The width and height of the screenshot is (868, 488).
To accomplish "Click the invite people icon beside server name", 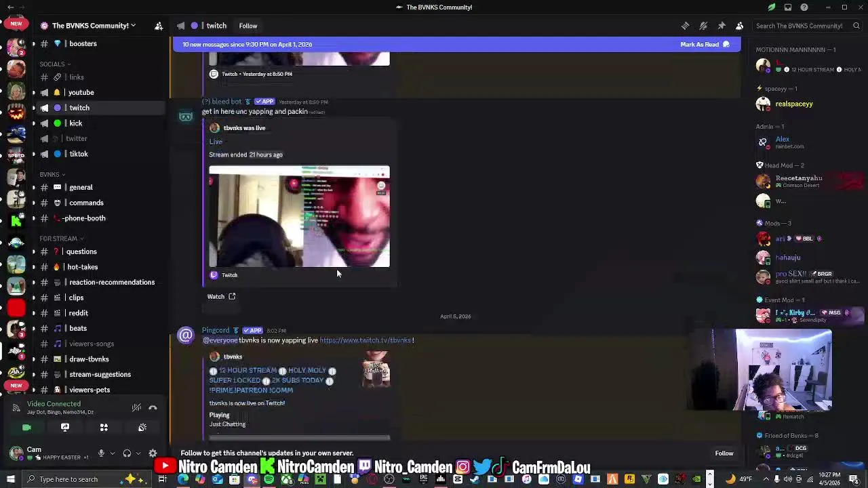I will coord(159,26).
